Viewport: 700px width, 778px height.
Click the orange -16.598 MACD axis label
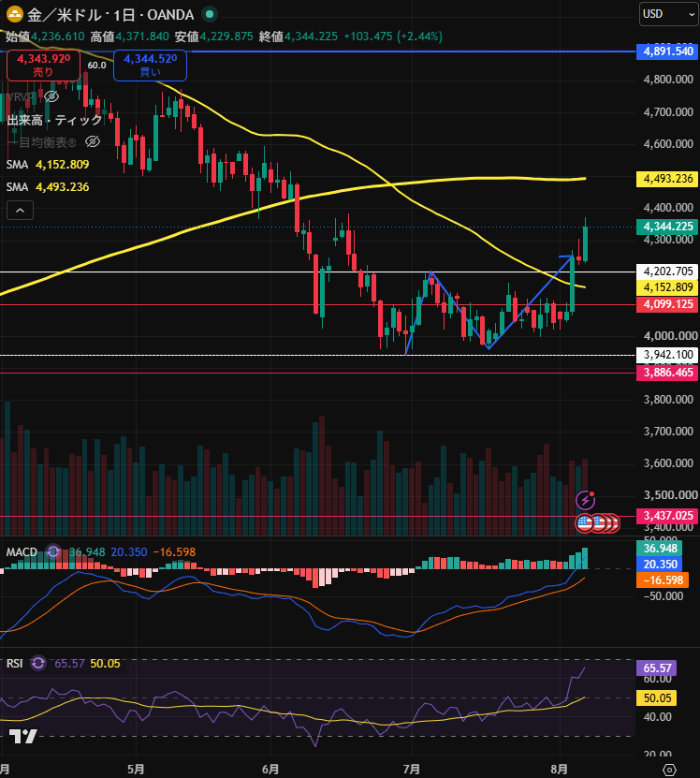tap(663, 580)
